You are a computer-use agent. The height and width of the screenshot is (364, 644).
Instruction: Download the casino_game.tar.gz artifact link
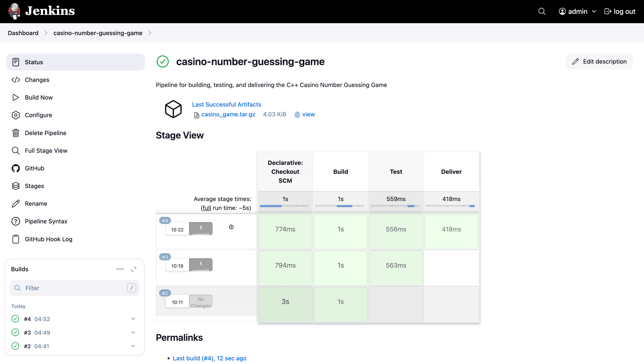[228, 114]
